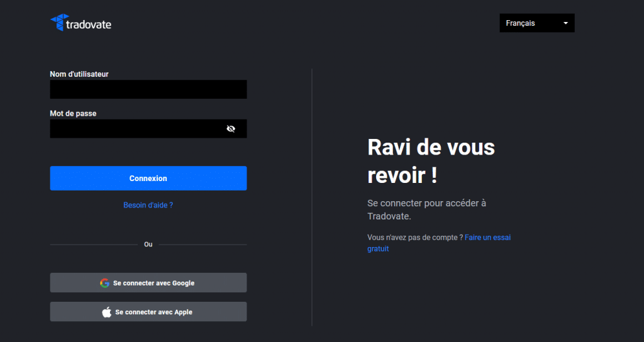Click the Vous n'avez pas de compte text
Screen dimensions: 644x342
414,238
